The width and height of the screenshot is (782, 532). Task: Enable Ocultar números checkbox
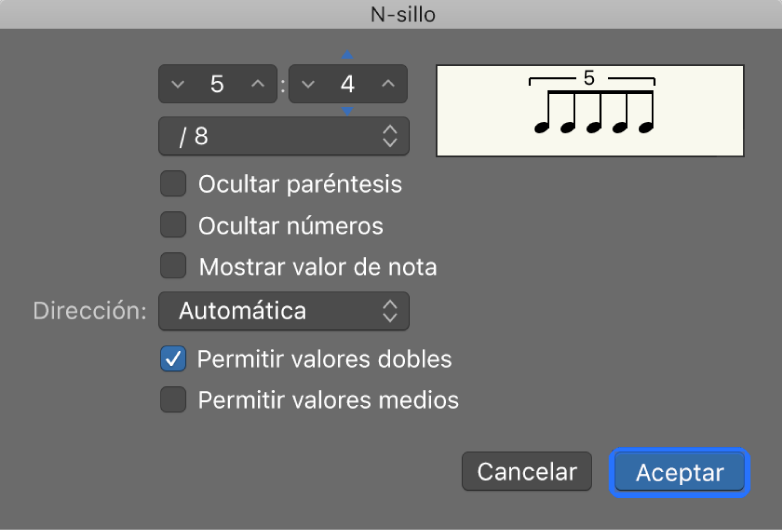174,226
